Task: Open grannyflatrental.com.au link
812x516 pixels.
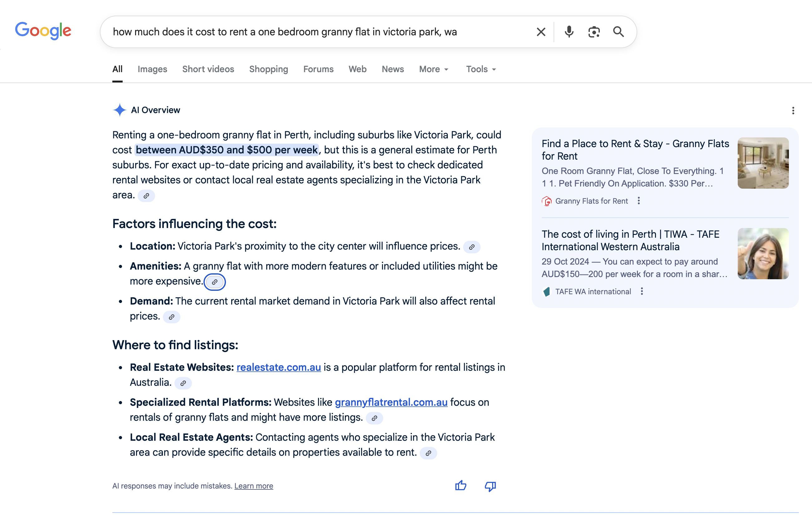Action: [x=391, y=402]
